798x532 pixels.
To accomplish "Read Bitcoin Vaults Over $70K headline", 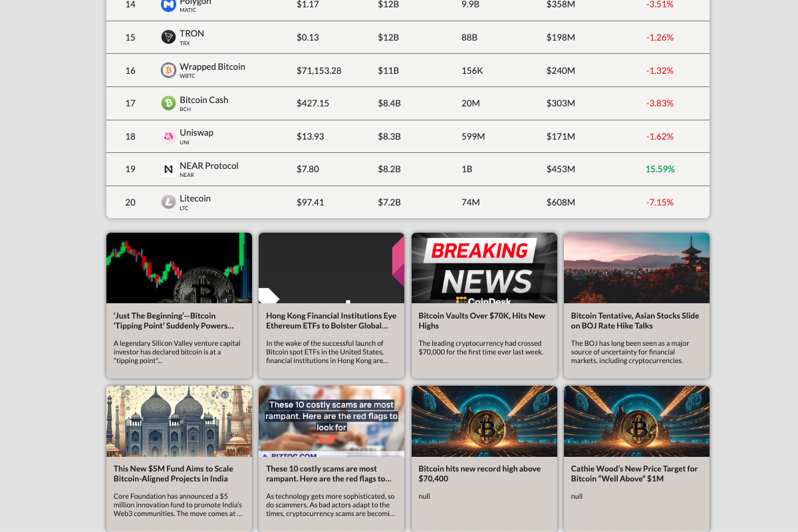I will [481, 321].
